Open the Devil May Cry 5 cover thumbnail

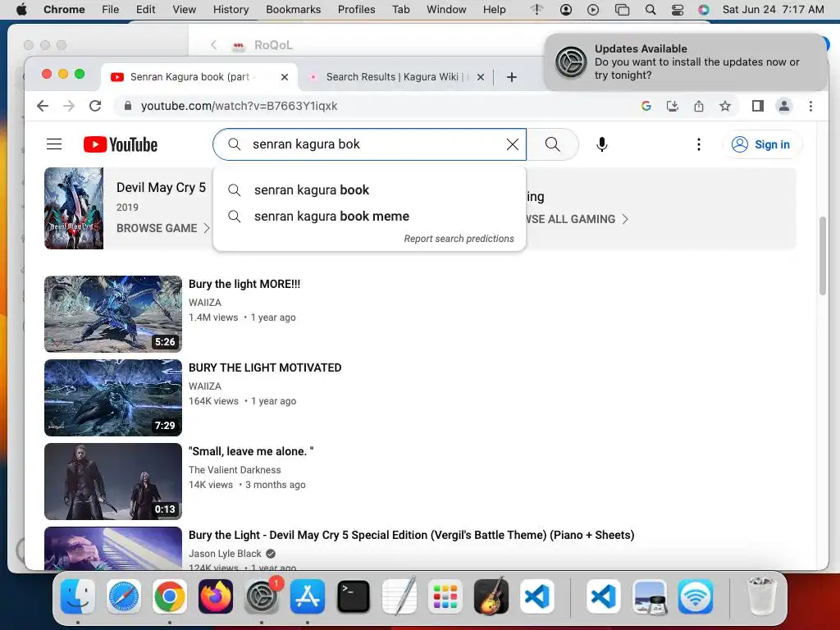coord(74,208)
